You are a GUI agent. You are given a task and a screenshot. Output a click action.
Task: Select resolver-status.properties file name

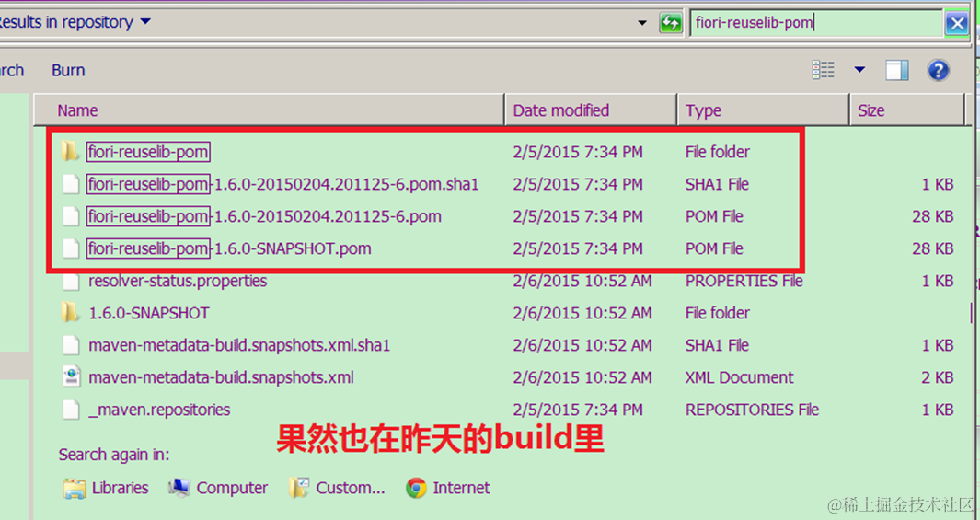click(x=178, y=282)
